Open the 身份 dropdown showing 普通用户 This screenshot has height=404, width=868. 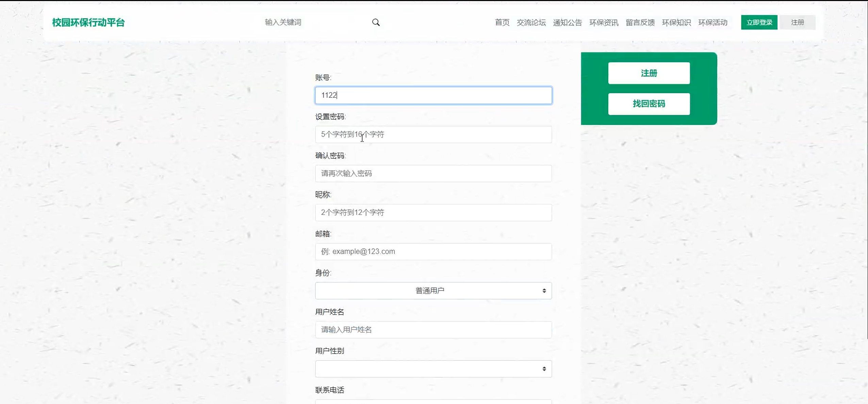(x=429, y=291)
